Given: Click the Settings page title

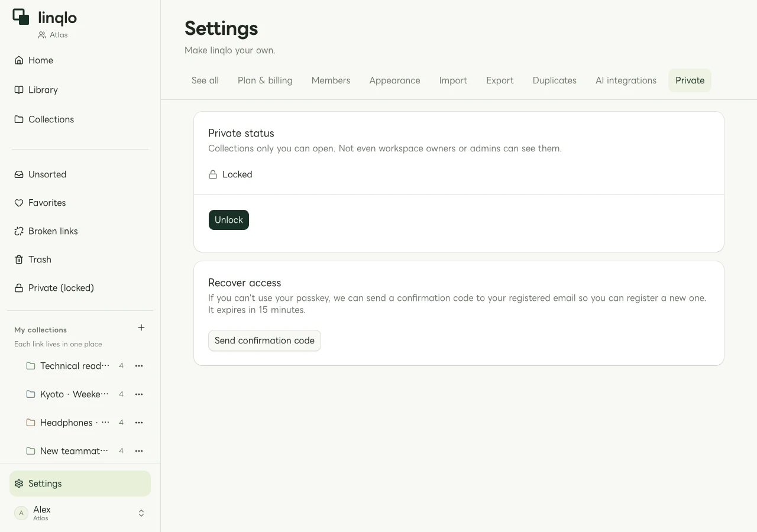Looking at the screenshot, I should pyautogui.click(x=221, y=28).
